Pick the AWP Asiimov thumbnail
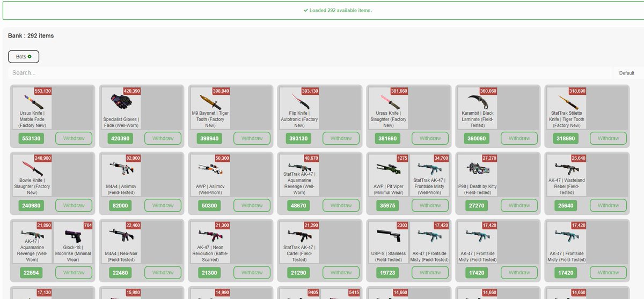The height and width of the screenshot is (299, 644). pos(210,175)
